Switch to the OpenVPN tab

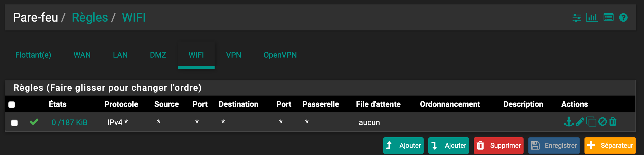[x=280, y=55]
